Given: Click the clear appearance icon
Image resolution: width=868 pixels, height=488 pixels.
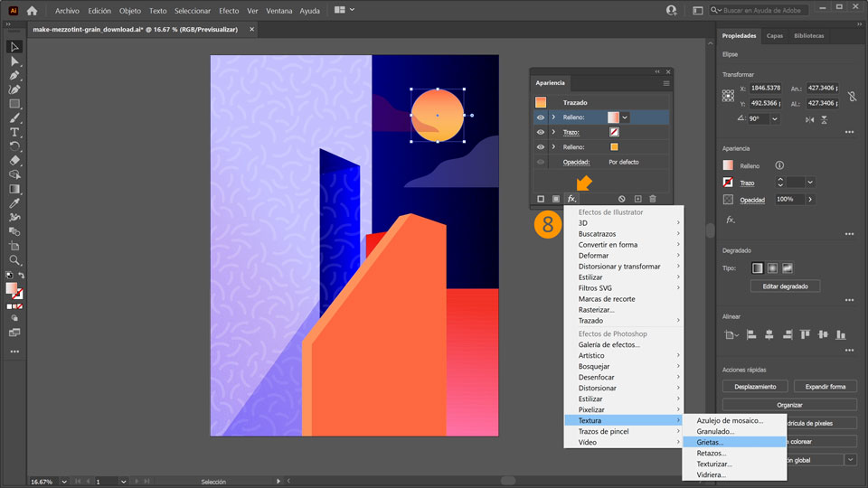Looking at the screenshot, I should [621, 199].
